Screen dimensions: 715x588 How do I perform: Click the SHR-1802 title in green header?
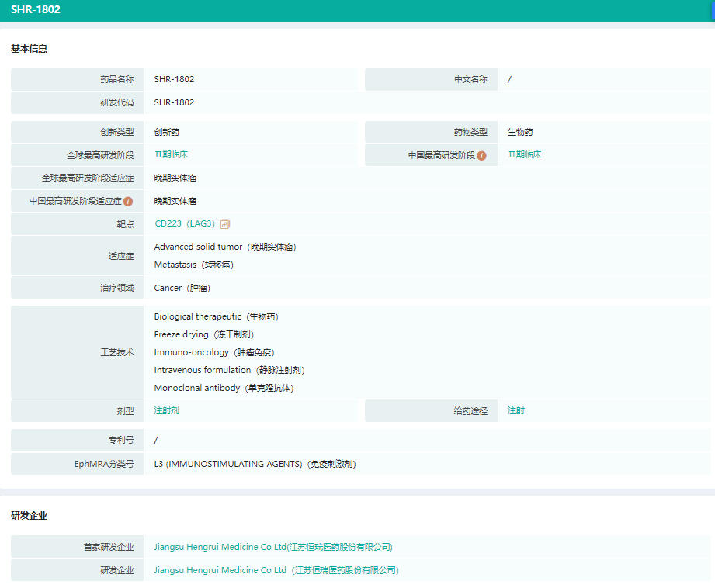(x=36, y=10)
